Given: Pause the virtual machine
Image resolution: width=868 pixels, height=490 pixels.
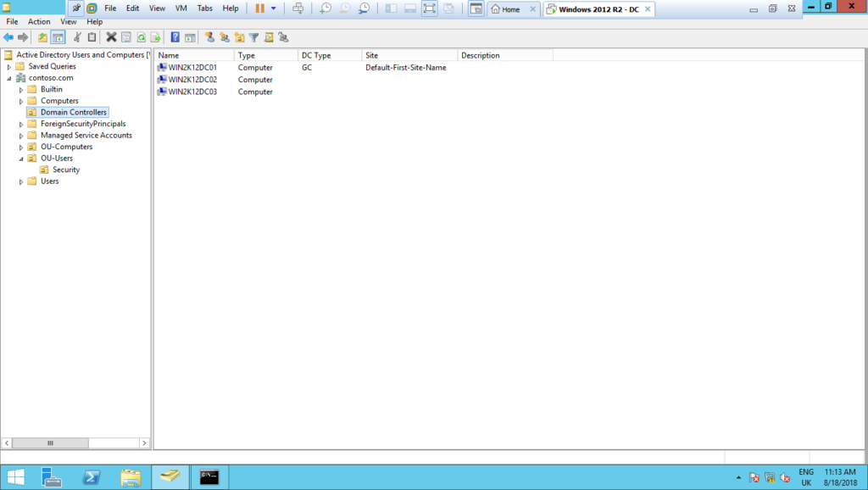Looking at the screenshot, I should pyautogui.click(x=259, y=8).
